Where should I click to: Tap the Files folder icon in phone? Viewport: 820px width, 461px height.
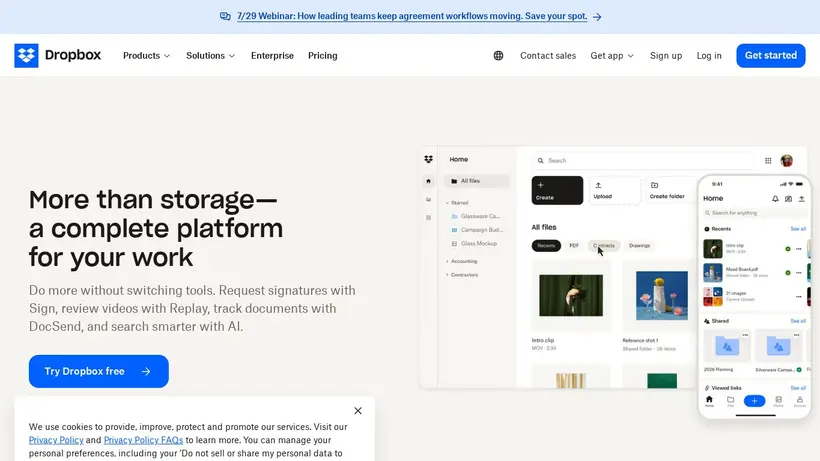point(731,401)
